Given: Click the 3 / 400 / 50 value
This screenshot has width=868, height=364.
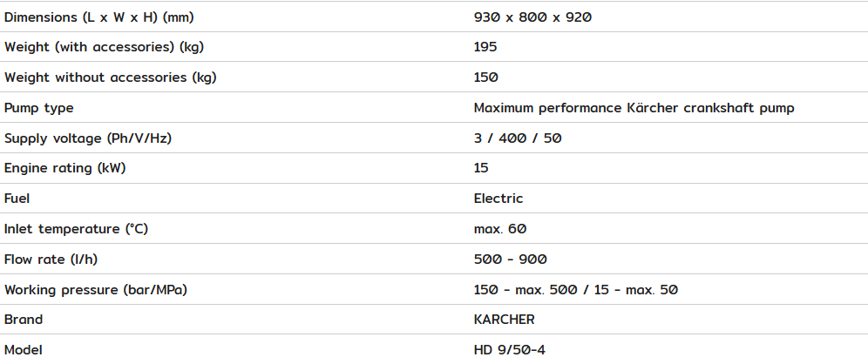Looking at the screenshot, I should [x=518, y=138].
